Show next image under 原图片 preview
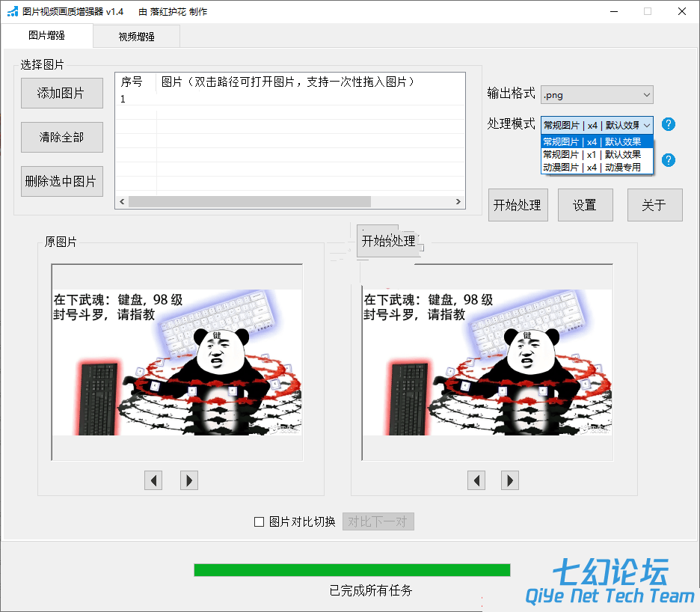Screen dimensions: 700x612 point(189,480)
